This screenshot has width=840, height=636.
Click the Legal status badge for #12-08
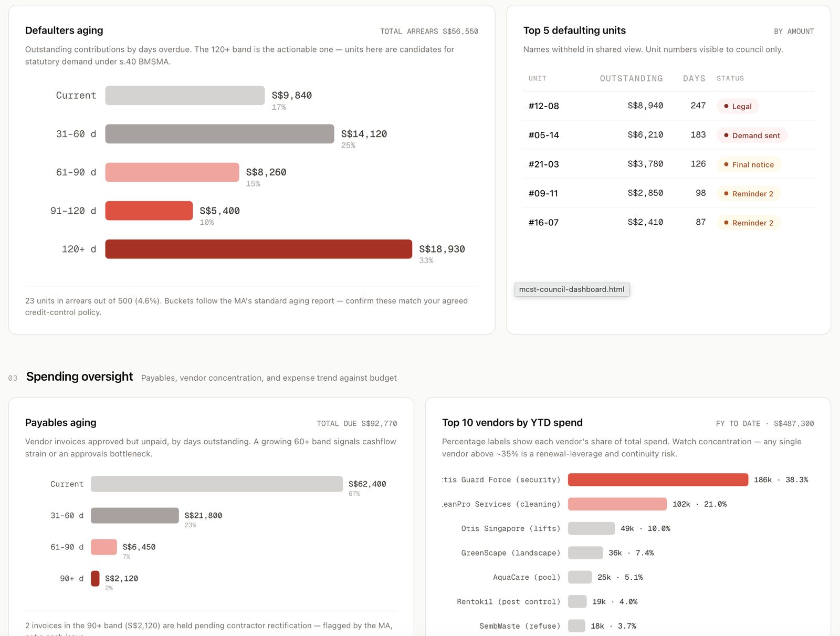[x=738, y=106]
